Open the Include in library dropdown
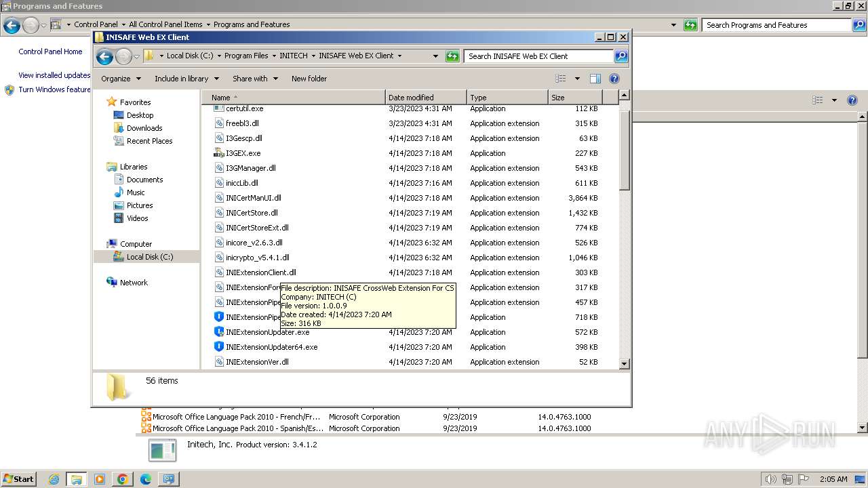This screenshot has width=868, height=488. (186, 79)
